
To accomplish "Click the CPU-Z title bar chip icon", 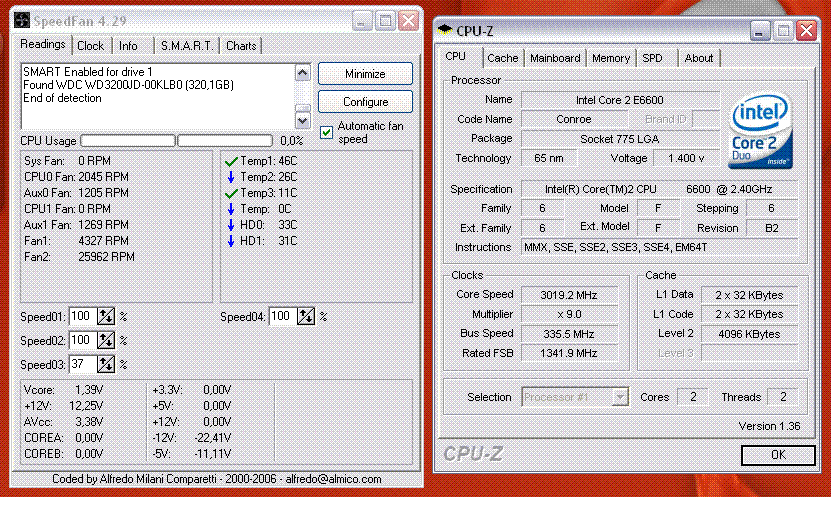I will point(444,30).
